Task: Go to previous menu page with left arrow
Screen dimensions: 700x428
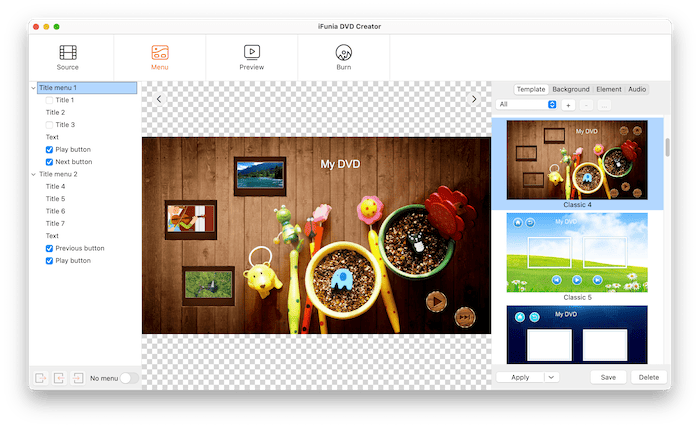Action: 159,99
